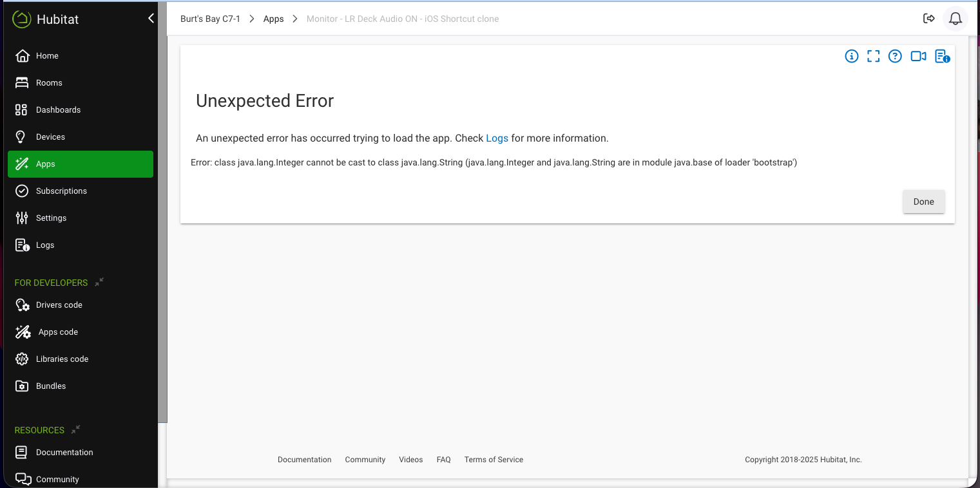
Task: Follow the Logs link in error message
Action: click(497, 138)
